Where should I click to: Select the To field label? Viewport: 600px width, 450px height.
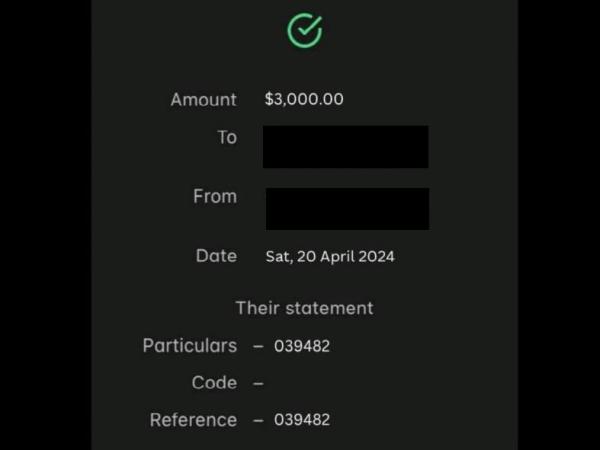[227, 137]
